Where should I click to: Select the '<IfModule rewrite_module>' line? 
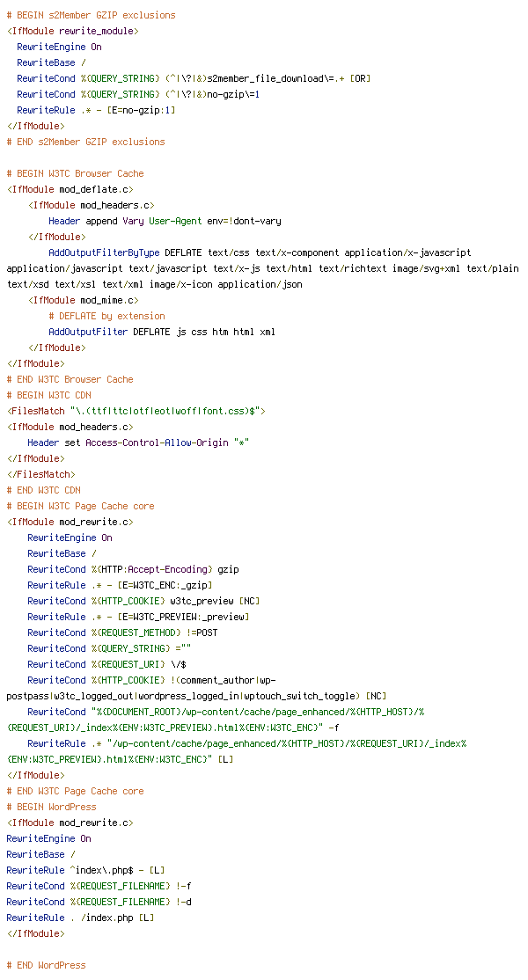click(x=72, y=31)
